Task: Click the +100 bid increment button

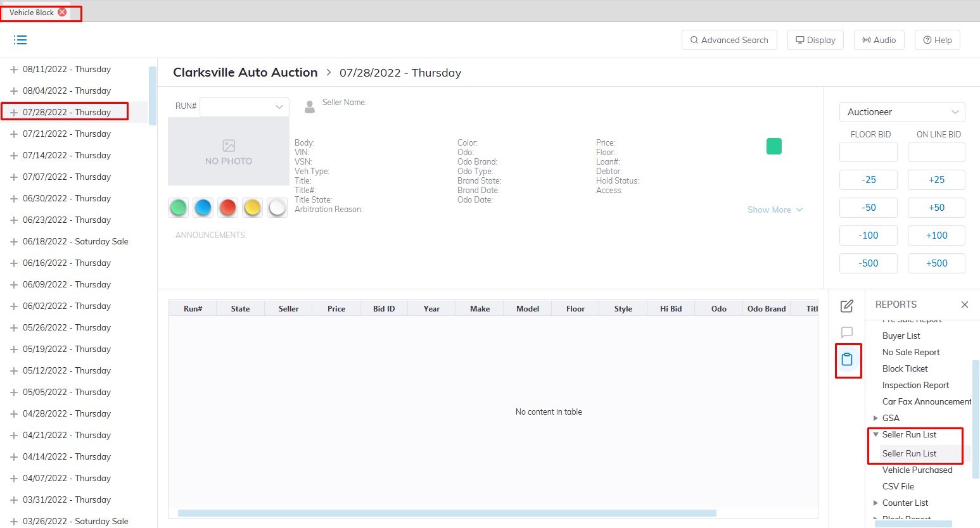Action: pyautogui.click(x=936, y=236)
